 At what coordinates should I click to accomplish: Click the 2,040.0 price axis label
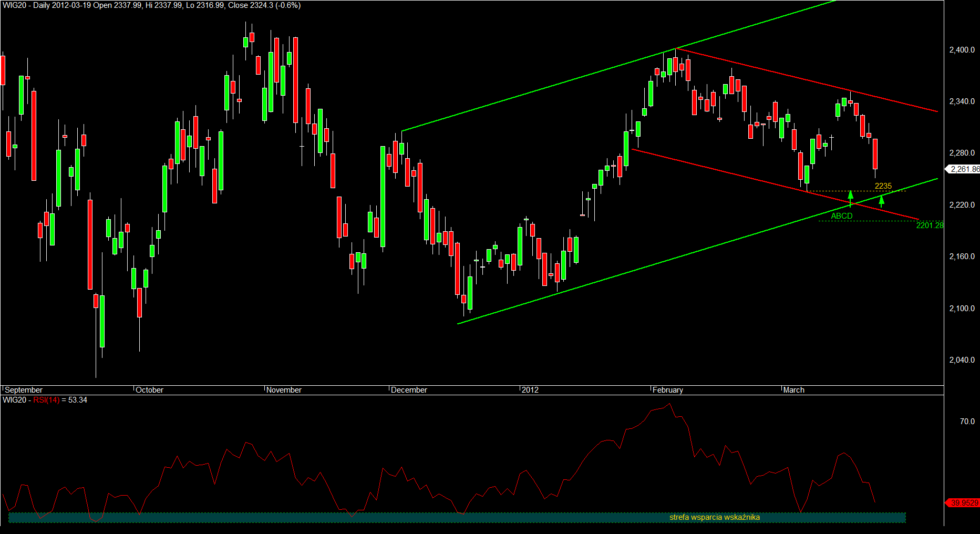pos(962,360)
